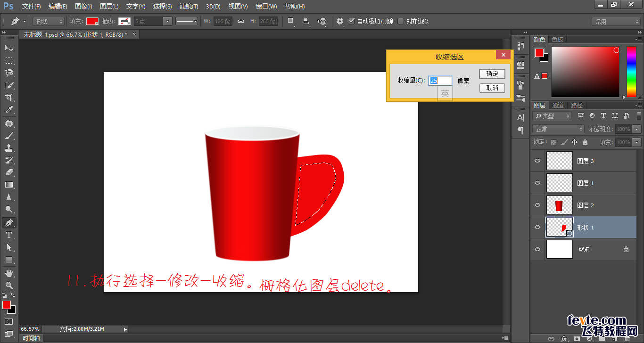
Task: Select the Sharpen/Blur tool
Action: point(9,197)
